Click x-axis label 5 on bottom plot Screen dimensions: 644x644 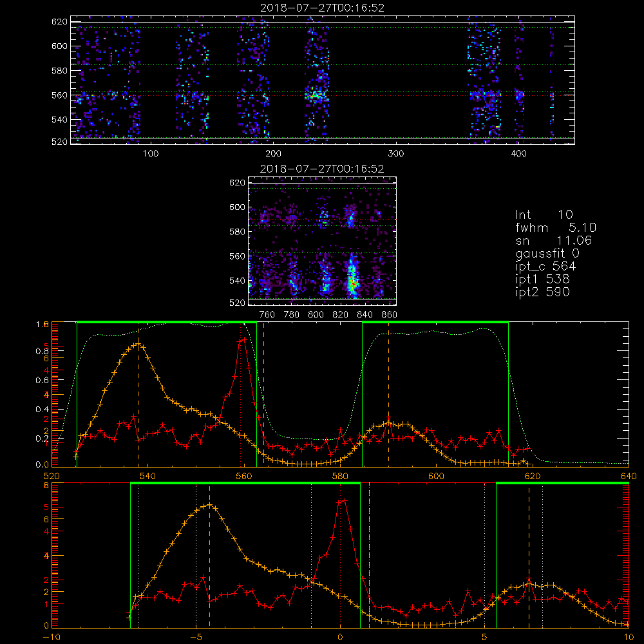click(x=484, y=637)
